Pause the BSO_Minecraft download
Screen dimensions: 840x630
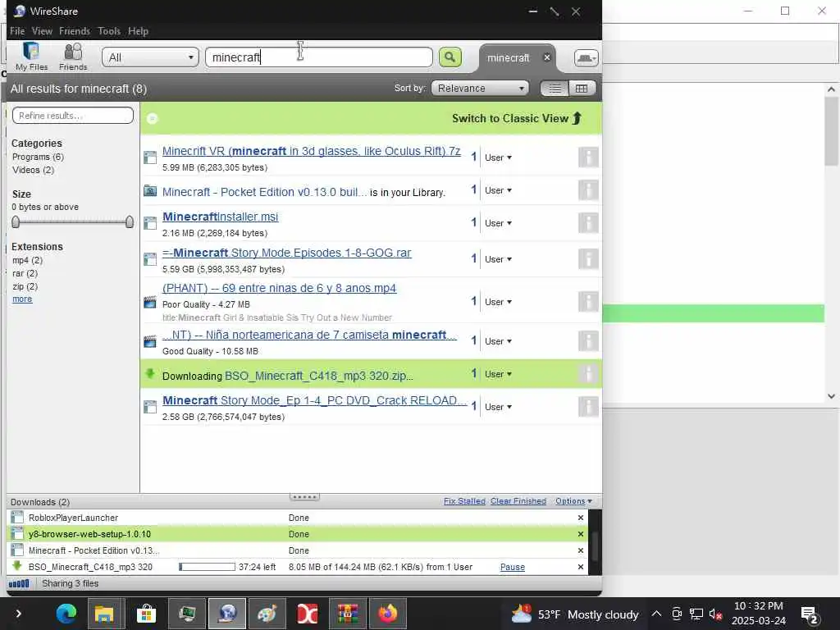[x=513, y=567]
